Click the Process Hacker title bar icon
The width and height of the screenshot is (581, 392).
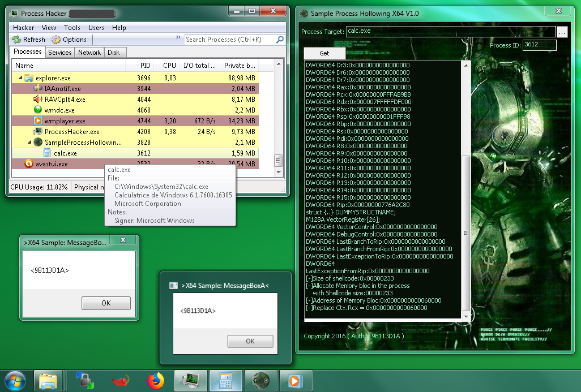pyautogui.click(x=14, y=14)
